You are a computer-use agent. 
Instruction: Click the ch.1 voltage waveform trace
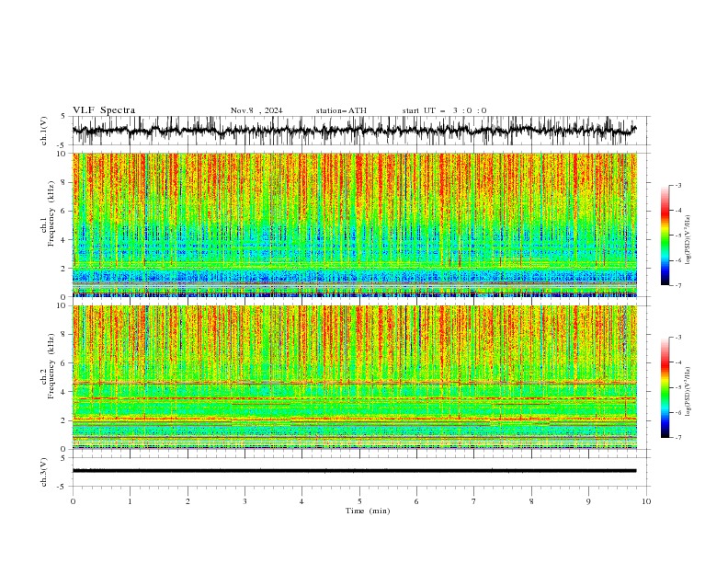click(x=354, y=131)
